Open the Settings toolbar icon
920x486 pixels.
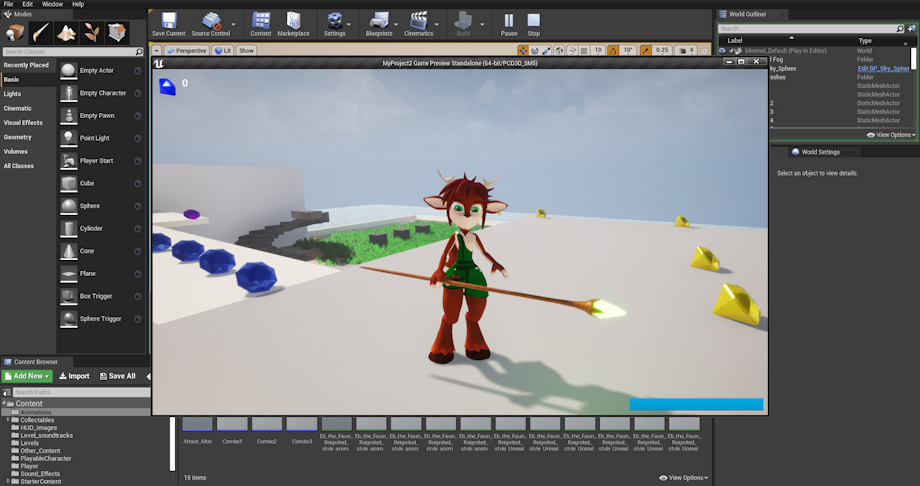(x=334, y=24)
